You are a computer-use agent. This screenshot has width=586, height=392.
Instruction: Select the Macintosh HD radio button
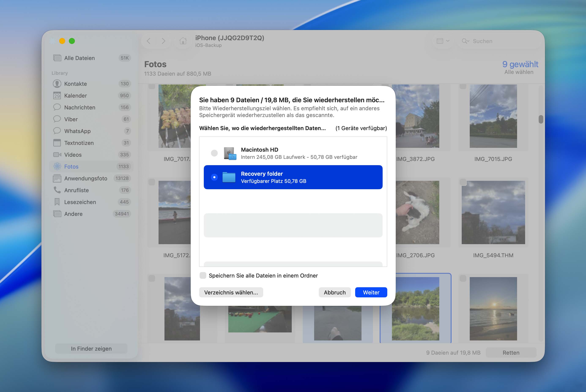(214, 153)
